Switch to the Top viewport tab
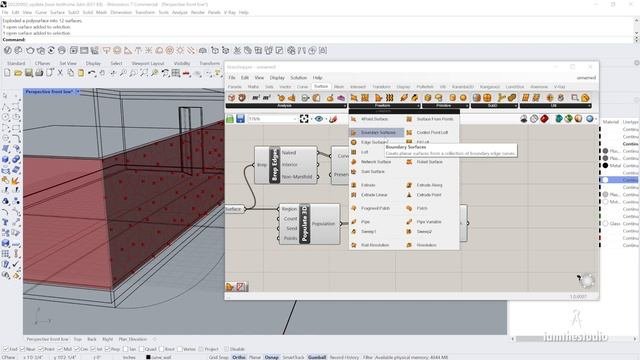The image size is (640, 360). (x=78, y=339)
